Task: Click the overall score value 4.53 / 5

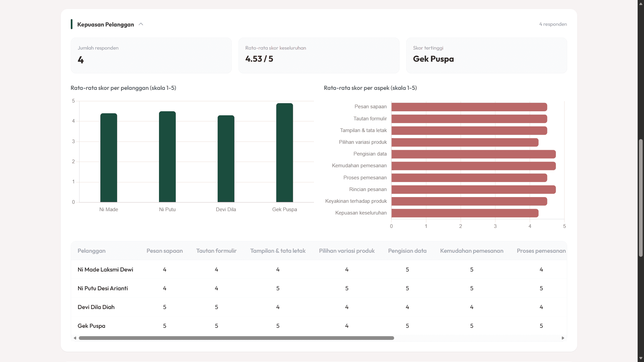Action: [259, 59]
